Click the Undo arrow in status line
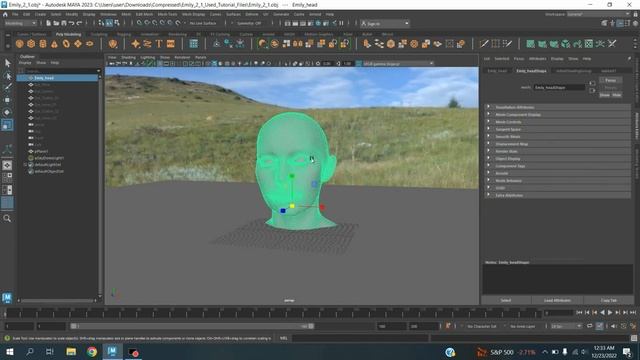640x360 pixels. pyautogui.click(x=71, y=23)
